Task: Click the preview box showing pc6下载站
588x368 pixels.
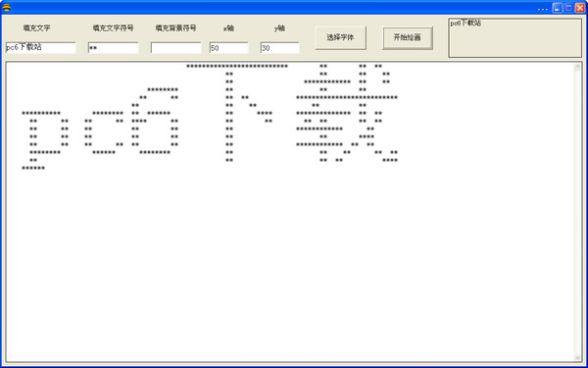Action: point(514,38)
